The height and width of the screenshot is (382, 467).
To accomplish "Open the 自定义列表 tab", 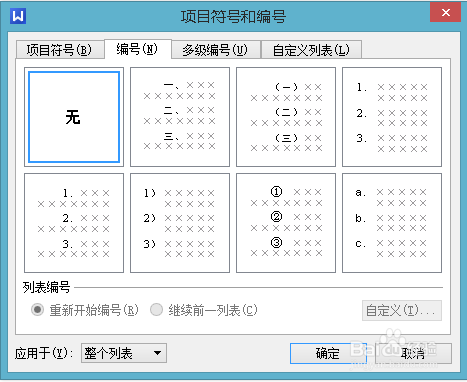I will pyautogui.click(x=312, y=50).
